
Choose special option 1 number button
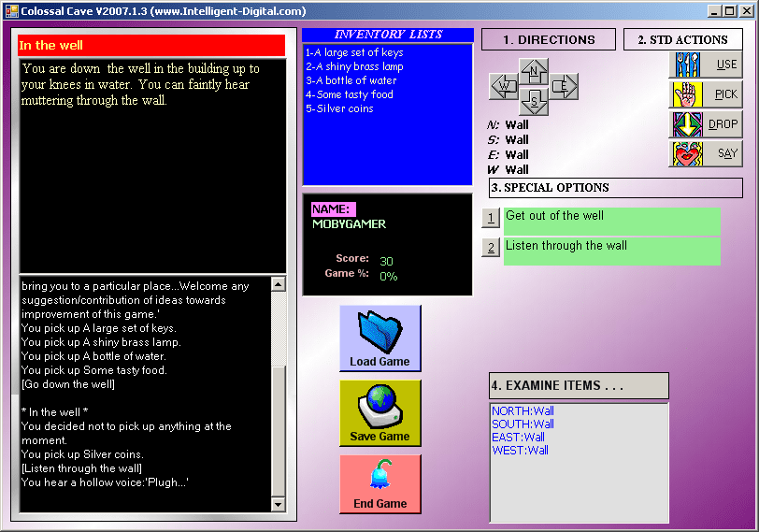[491, 219]
